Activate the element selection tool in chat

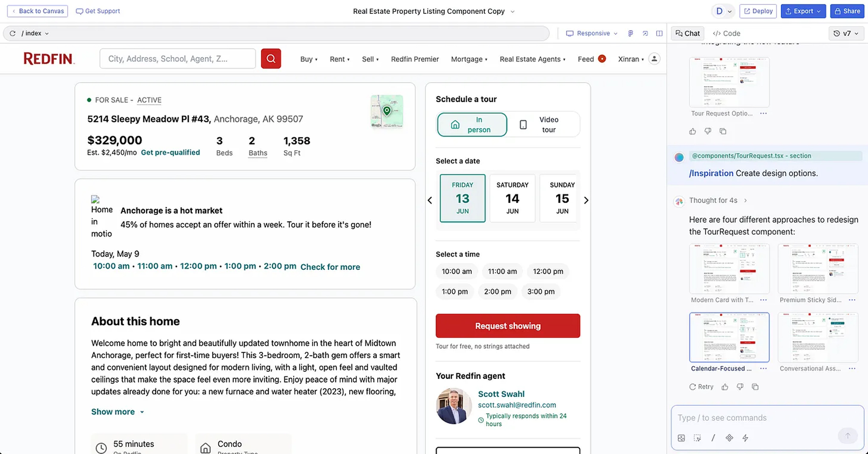point(697,438)
